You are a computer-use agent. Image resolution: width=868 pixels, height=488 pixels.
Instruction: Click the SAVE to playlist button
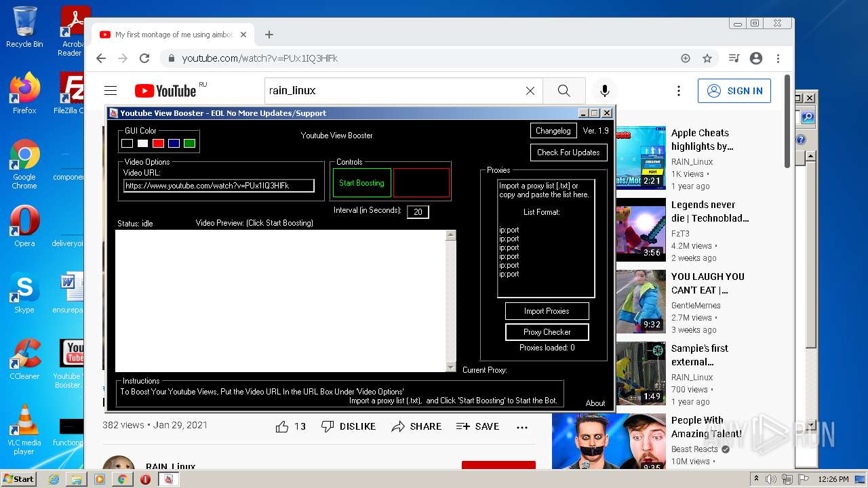tap(477, 426)
